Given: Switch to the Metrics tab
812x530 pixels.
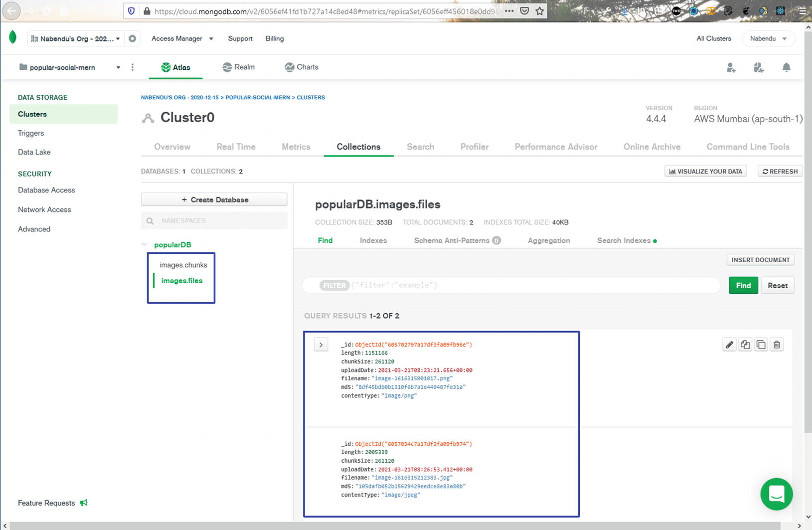Looking at the screenshot, I should point(296,147).
